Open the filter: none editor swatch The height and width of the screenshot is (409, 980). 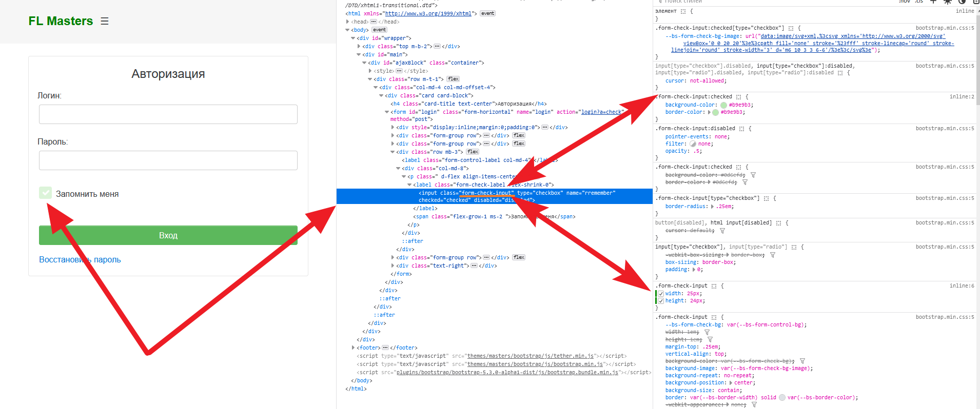pyautogui.click(x=693, y=144)
